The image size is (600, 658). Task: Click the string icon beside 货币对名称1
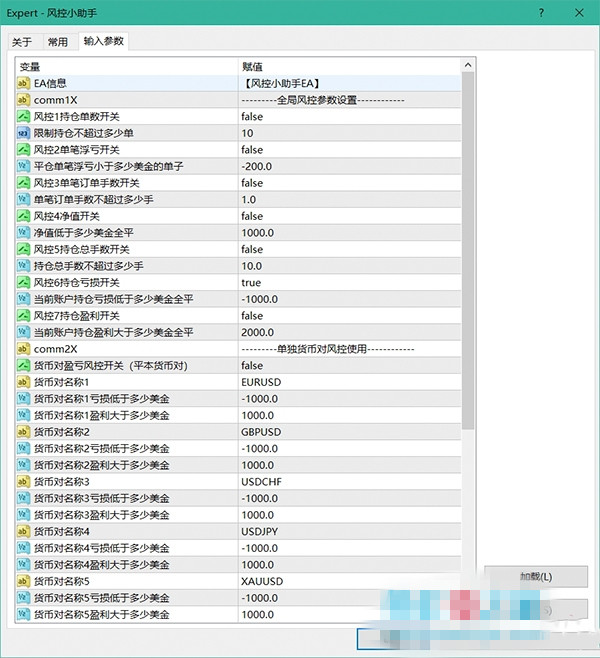(x=24, y=382)
